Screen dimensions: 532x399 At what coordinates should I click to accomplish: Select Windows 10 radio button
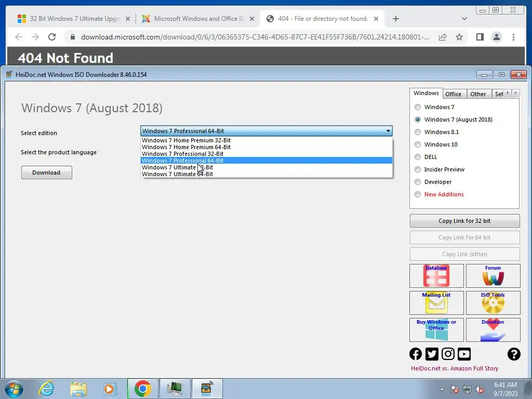tap(418, 144)
